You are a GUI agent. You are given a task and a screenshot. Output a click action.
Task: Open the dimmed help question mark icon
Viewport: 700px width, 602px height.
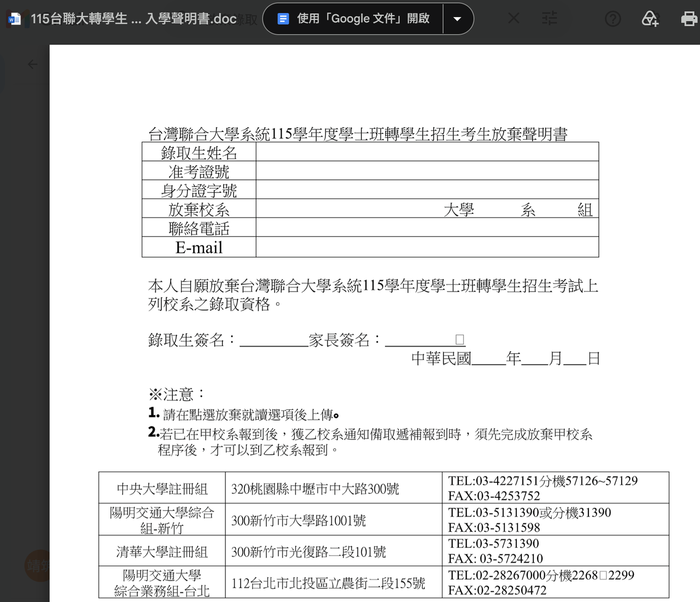tap(613, 19)
